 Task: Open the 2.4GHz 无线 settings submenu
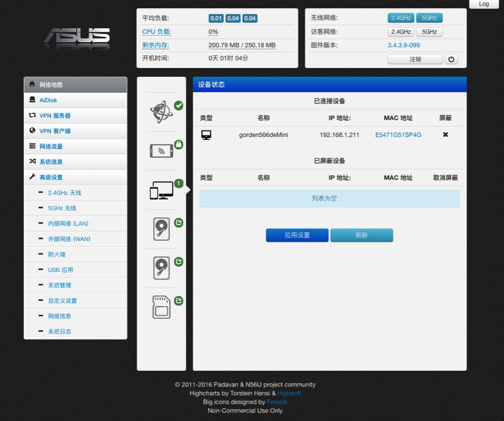click(76, 193)
